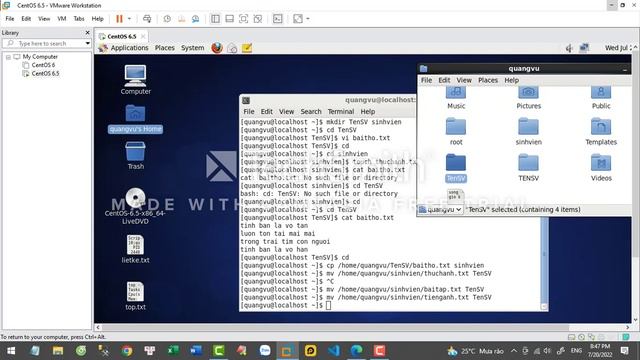640x360 pixels.
Task: Open the GNOME System menu
Action: click(193, 48)
